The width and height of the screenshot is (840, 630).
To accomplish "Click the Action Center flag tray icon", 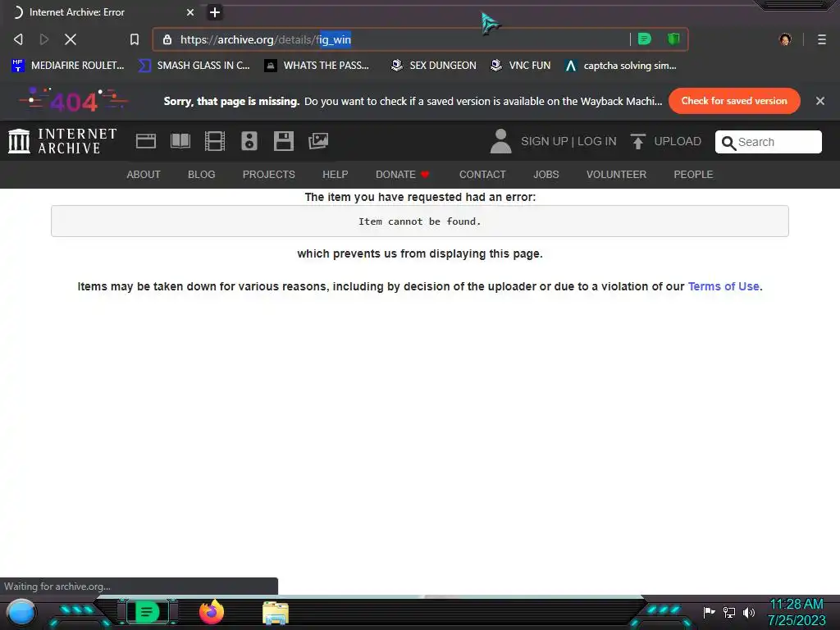I will (709, 612).
